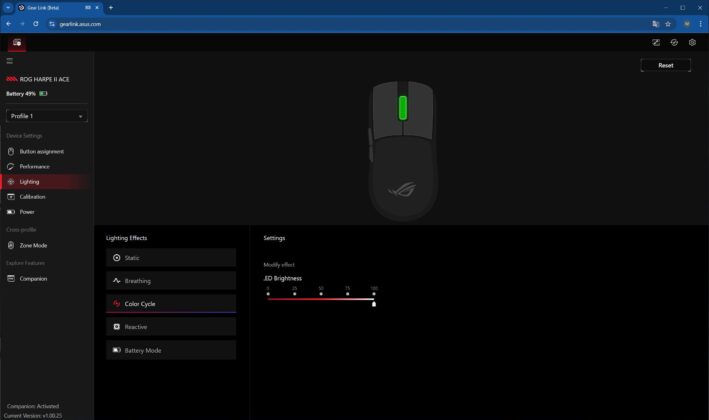709x420 pixels.
Task: Click the Color Cycle red swirl icon
Action: point(117,304)
